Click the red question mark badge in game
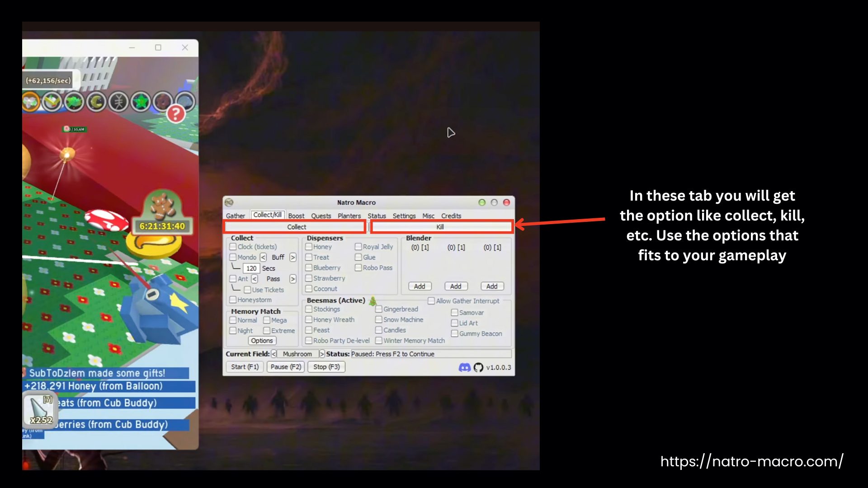Screen dimensions: 868x488 click(176, 113)
